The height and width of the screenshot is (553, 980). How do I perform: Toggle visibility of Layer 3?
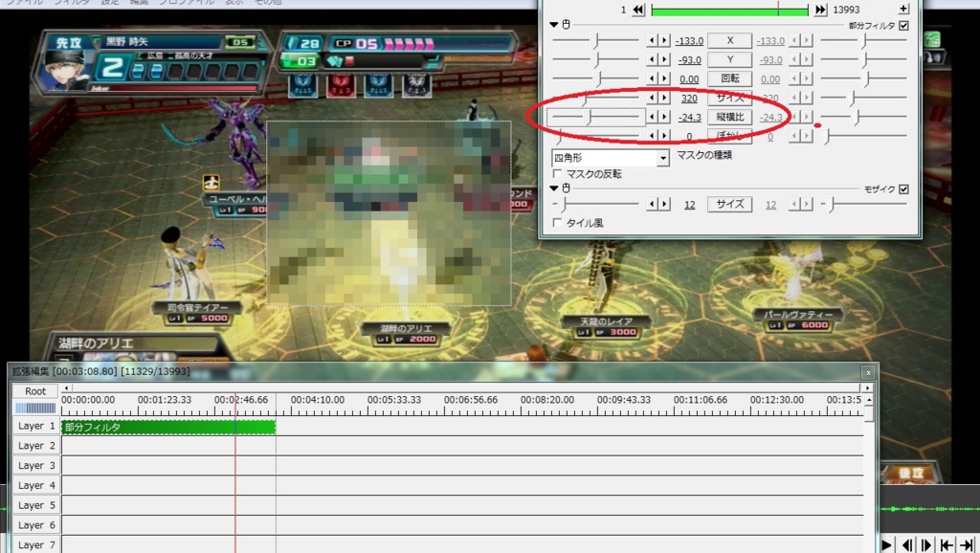pyautogui.click(x=35, y=466)
